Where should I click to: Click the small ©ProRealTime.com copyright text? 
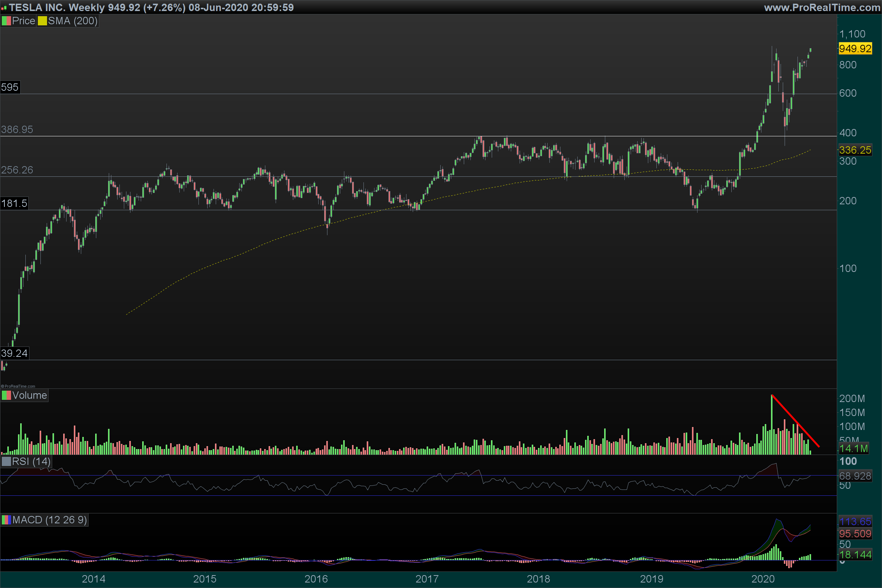point(18,386)
